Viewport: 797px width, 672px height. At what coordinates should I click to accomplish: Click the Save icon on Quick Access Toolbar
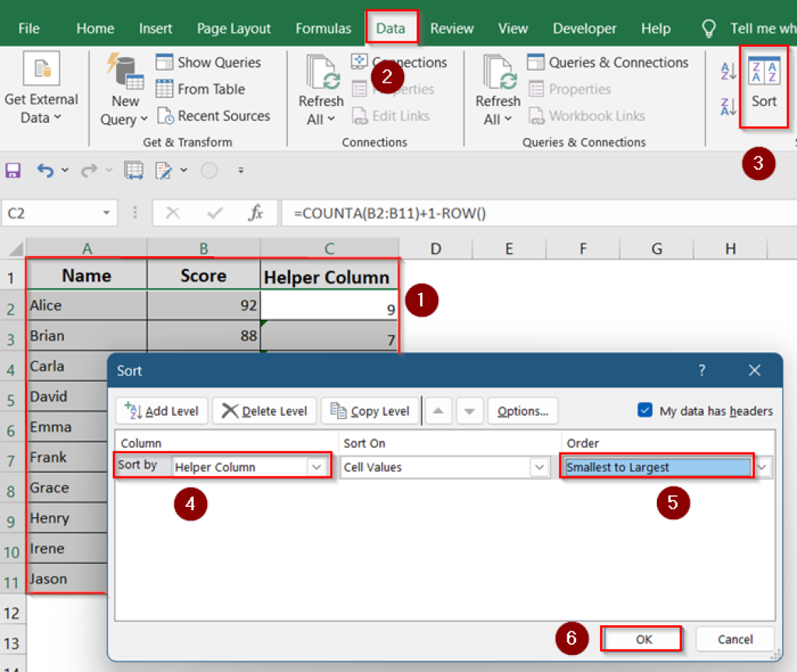12,170
